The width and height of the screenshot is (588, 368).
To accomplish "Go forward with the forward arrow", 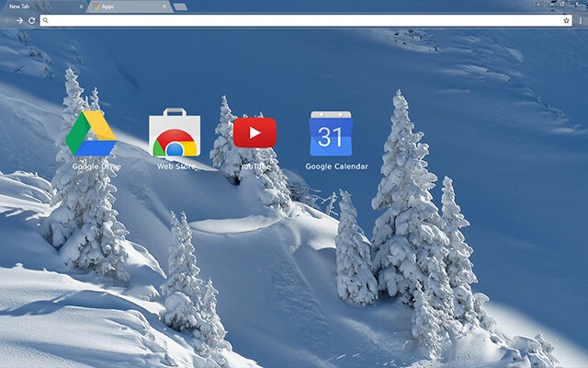I will (x=20, y=20).
